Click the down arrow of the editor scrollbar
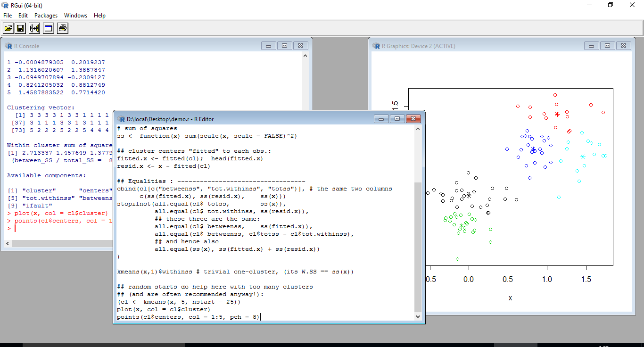 (418, 317)
